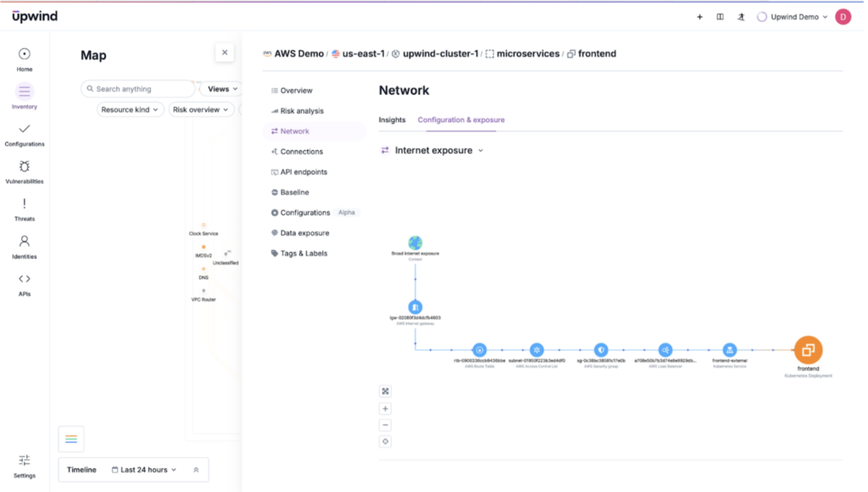Fit graph to screen icon

coord(386,391)
